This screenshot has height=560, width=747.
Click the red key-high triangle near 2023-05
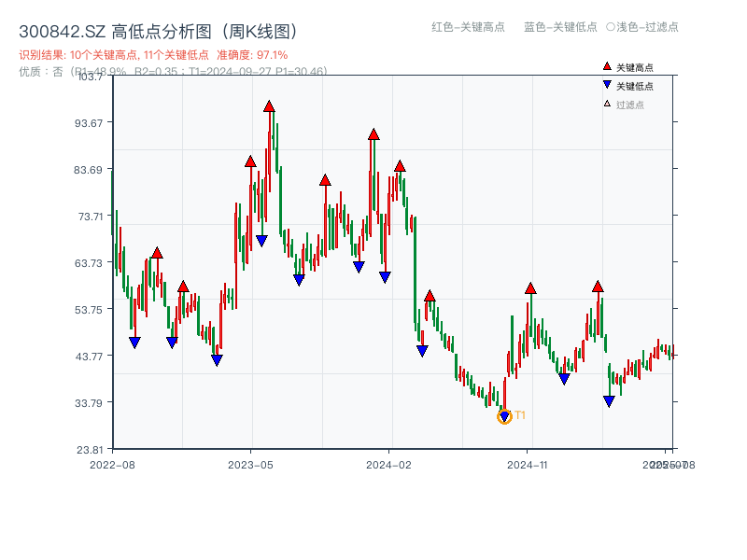point(248,161)
